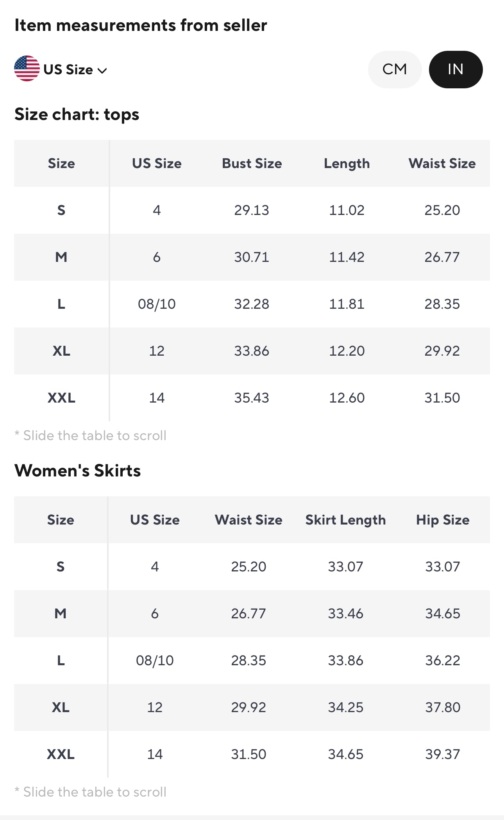The width and height of the screenshot is (504, 820).
Task: Click skirt length 34.25 in XL row
Action: point(345,707)
